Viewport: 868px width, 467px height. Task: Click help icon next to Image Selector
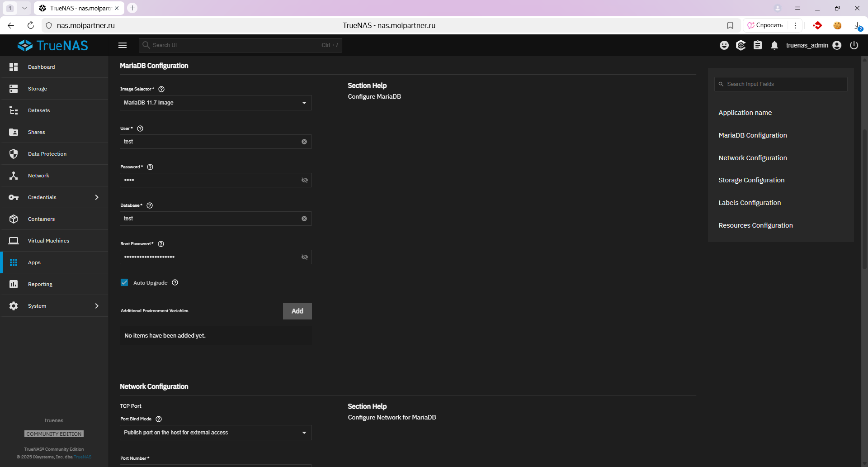tap(161, 89)
